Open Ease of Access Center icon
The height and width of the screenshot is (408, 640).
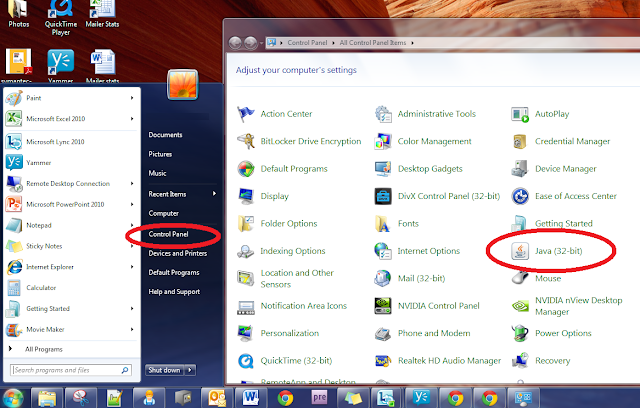pos(520,196)
